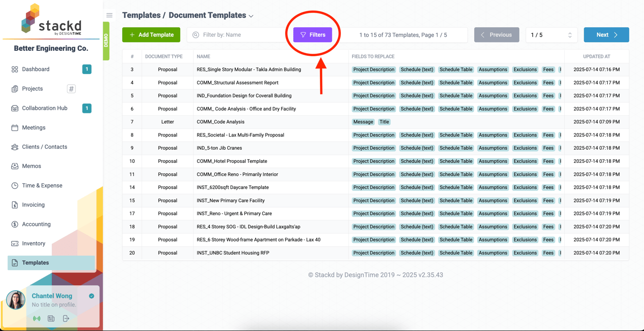Open COMM_Code Analysis letter row
The width and height of the screenshot is (644, 331).
tap(375, 122)
